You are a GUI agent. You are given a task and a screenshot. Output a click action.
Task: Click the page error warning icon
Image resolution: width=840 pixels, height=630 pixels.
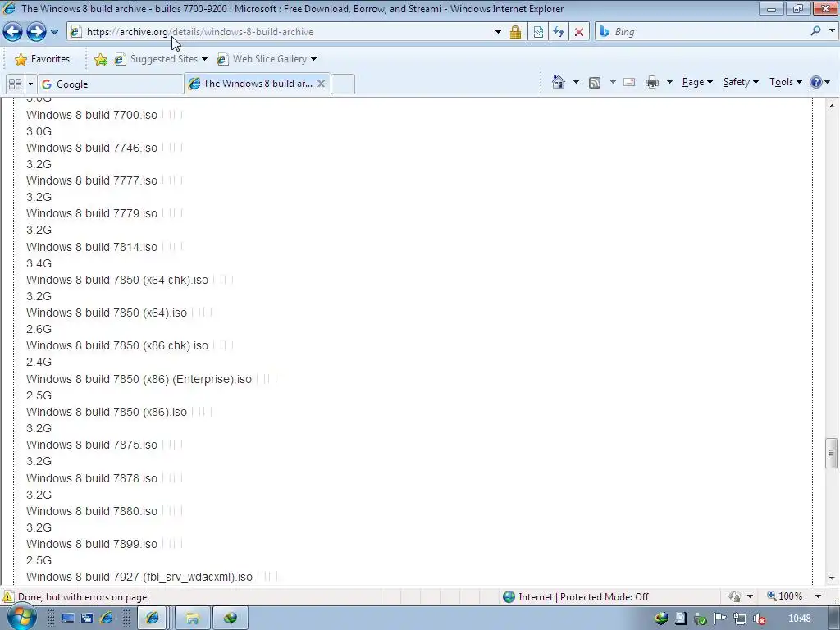(8, 596)
